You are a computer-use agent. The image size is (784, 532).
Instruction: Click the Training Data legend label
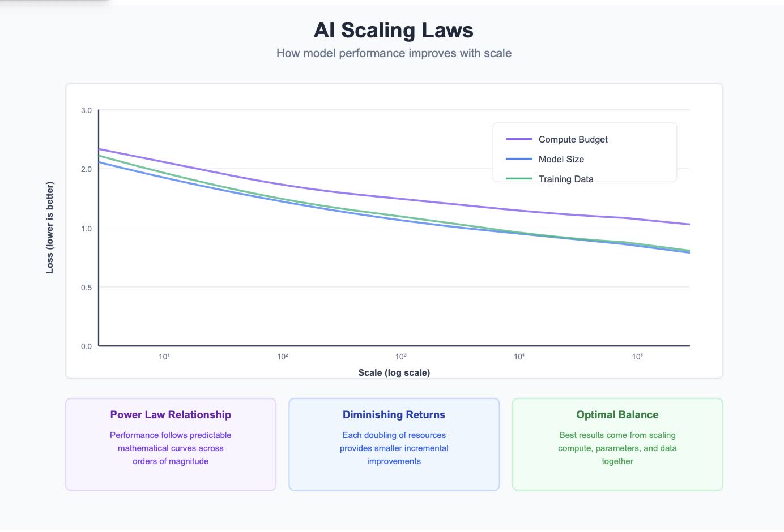(x=566, y=179)
